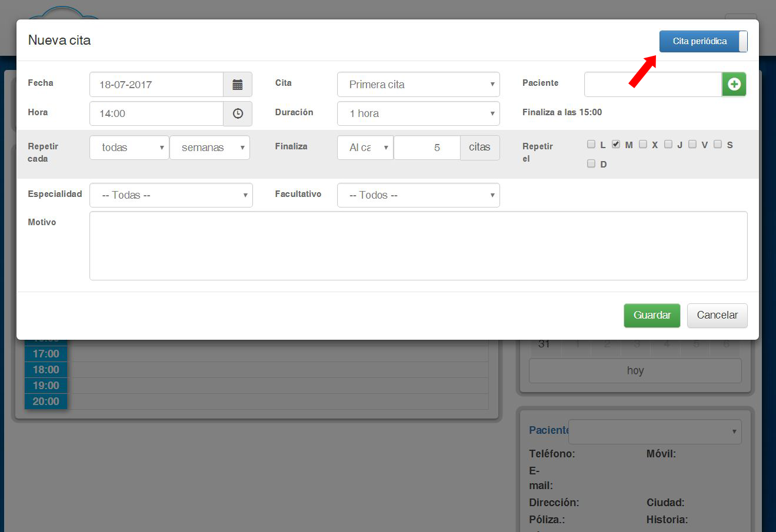Open the Paciente dropdown in the background panel
Viewport: 776px width, 532px height.
tap(655, 431)
